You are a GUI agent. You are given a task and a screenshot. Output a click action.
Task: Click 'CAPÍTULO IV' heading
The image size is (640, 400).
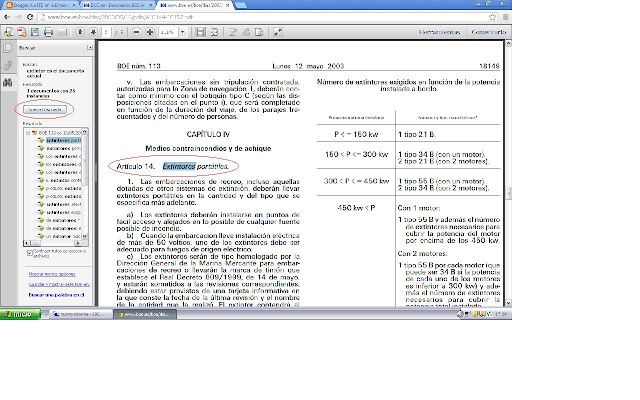[208, 134]
